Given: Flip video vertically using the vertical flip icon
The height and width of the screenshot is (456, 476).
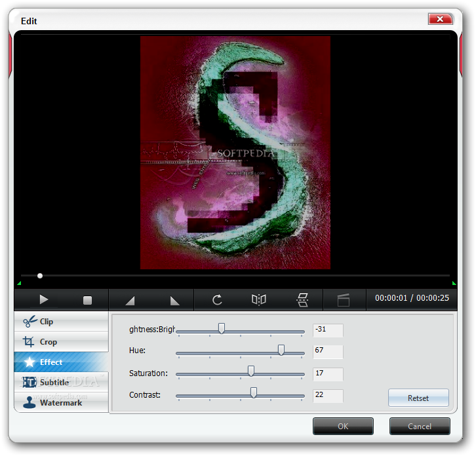Looking at the screenshot, I should [302, 300].
